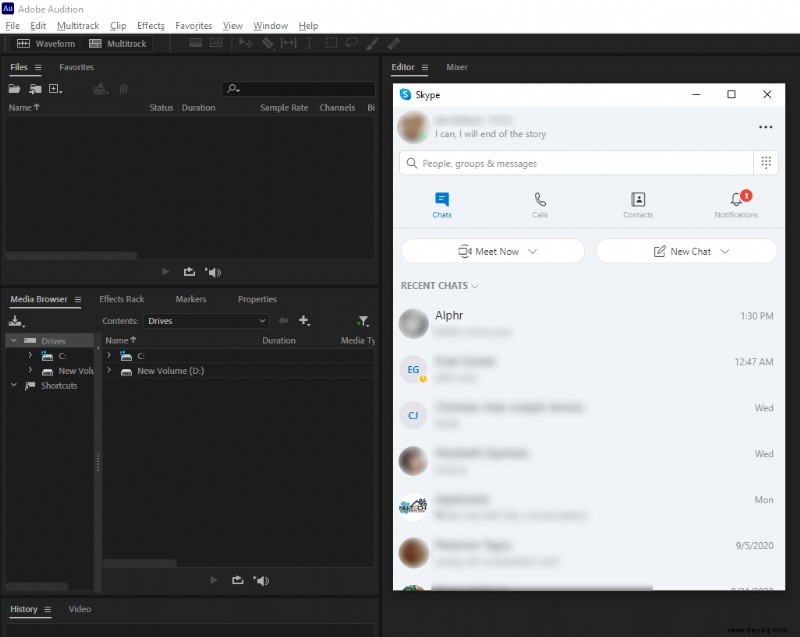Open Skype Chats tab
The height and width of the screenshot is (637, 800).
(x=442, y=205)
